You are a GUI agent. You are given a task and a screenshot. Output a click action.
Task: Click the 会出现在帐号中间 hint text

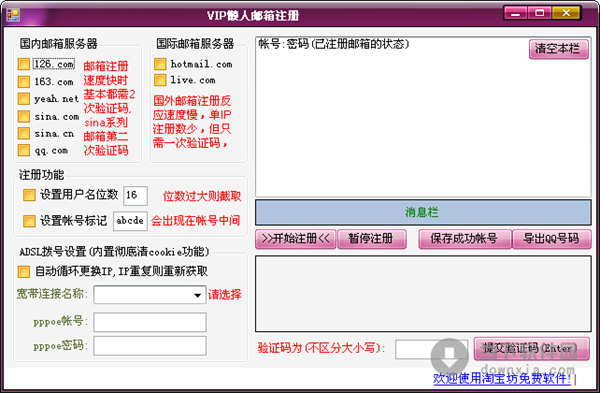pos(196,221)
